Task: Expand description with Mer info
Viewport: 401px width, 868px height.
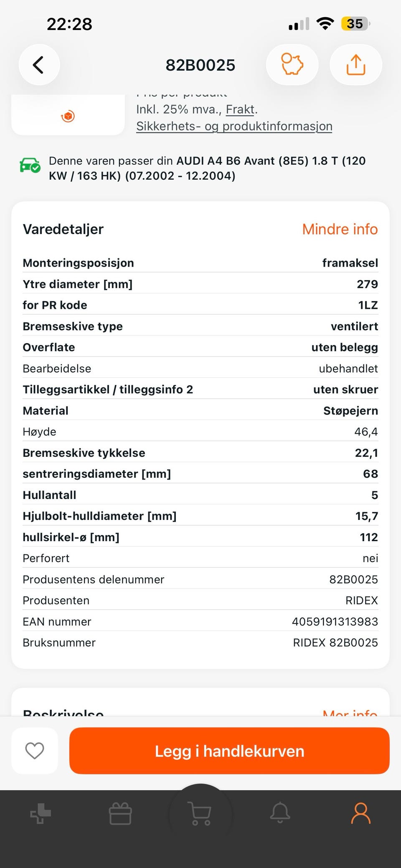Action: tap(350, 712)
